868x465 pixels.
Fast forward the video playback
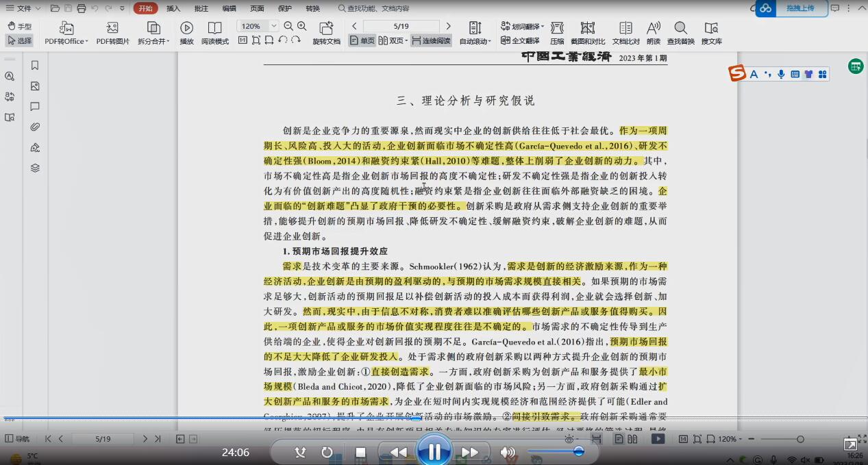coord(470,452)
